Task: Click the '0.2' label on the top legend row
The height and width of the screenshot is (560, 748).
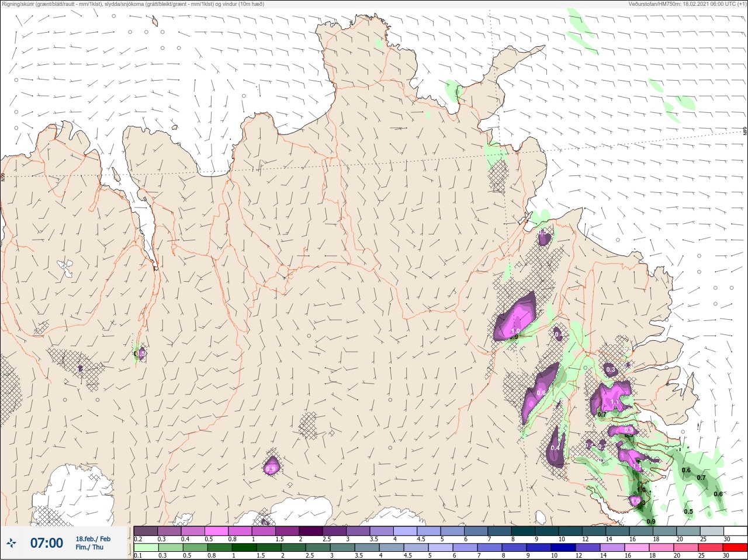Action: pos(138,539)
